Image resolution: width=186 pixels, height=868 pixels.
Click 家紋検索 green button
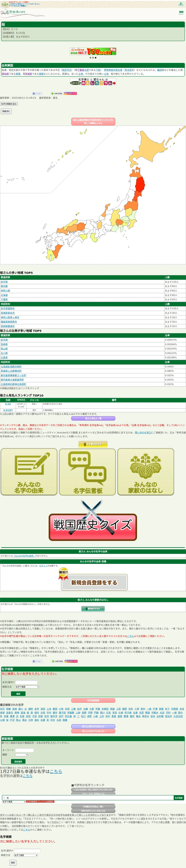coord(18,762)
